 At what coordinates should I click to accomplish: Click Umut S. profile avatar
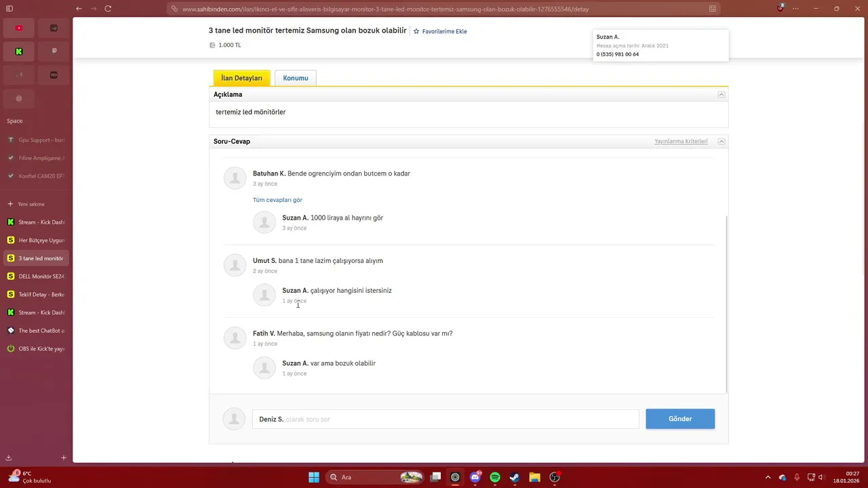(x=235, y=265)
